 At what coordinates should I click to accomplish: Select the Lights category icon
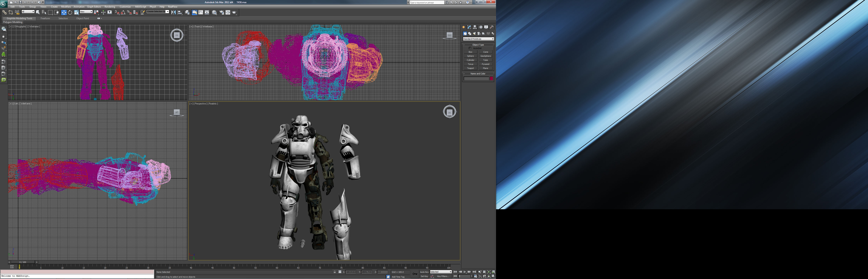[x=474, y=34]
